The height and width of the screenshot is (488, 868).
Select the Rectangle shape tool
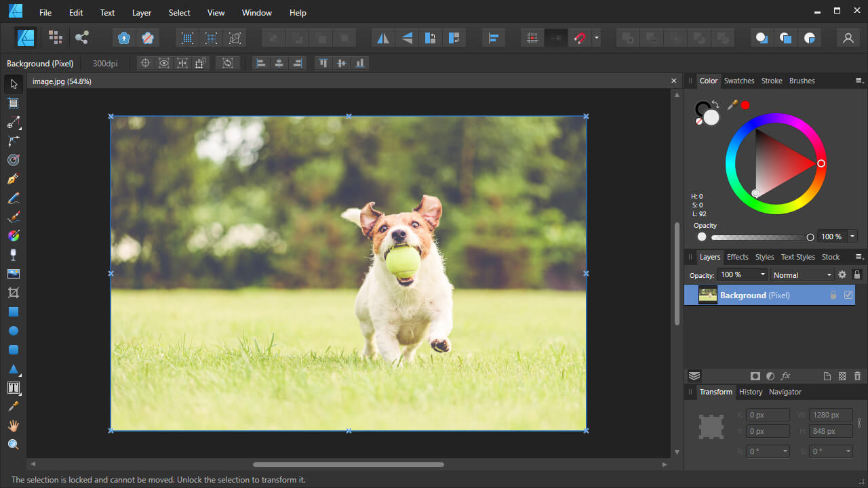click(x=14, y=312)
